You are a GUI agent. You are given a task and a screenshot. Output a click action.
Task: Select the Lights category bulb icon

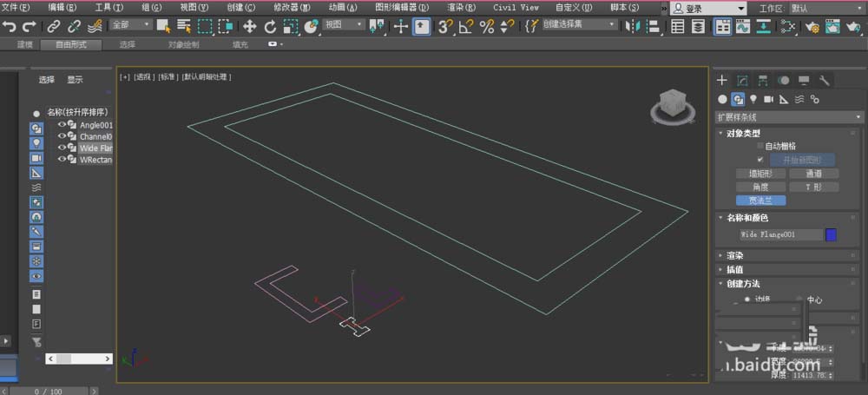coord(753,99)
